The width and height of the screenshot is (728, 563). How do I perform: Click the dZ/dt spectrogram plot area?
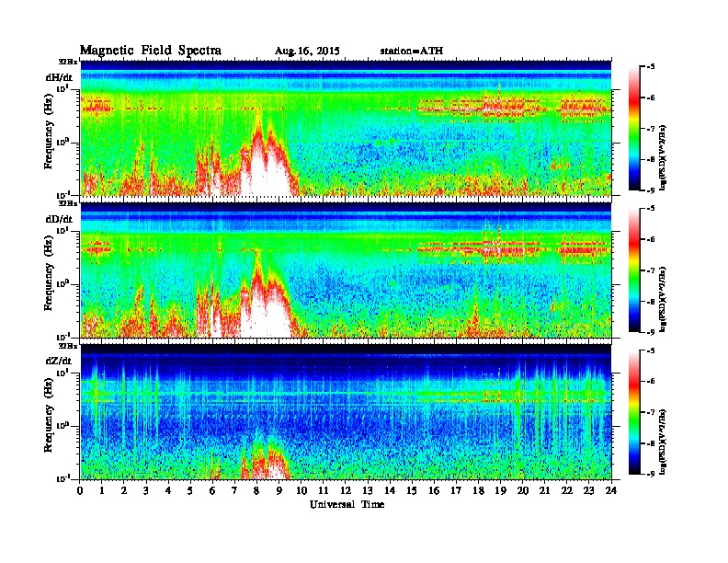coord(346,411)
